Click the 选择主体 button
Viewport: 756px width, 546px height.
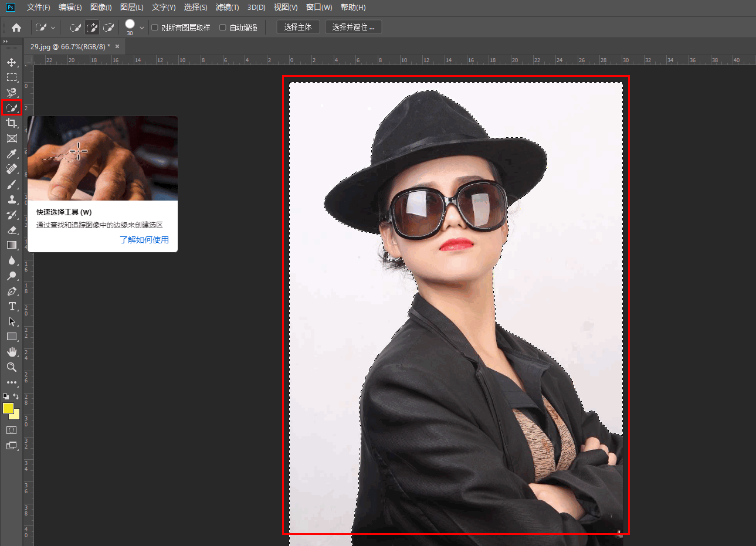(298, 27)
